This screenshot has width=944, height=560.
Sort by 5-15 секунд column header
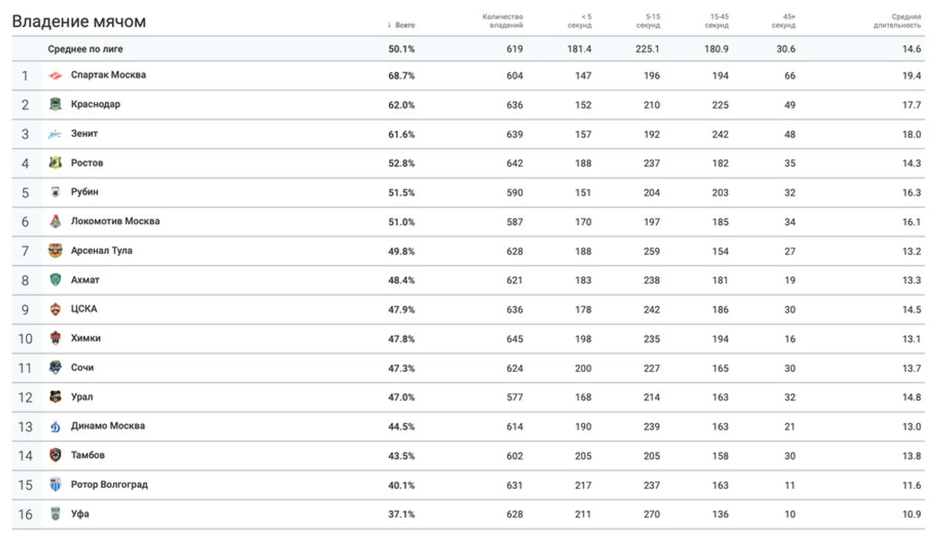(x=648, y=21)
